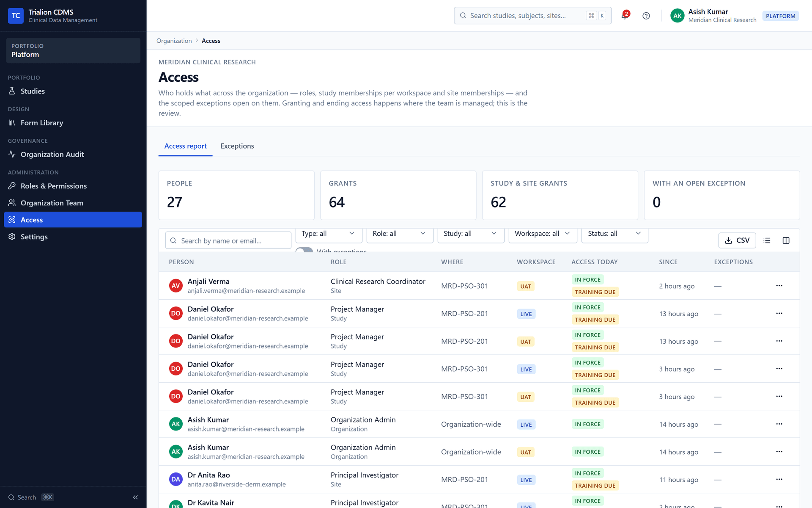Image resolution: width=812 pixels, height=508 pixels.
Task: Click the Access item in sidebar
Action: pyautogui.click(x=73, y=220)
